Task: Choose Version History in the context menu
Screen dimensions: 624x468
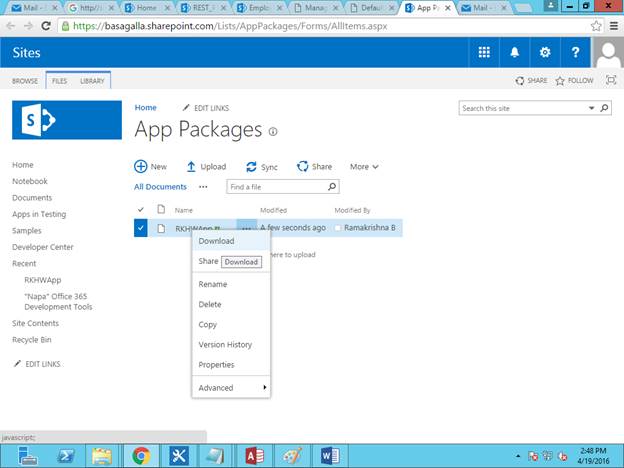Action: click(x=231, y=345)
